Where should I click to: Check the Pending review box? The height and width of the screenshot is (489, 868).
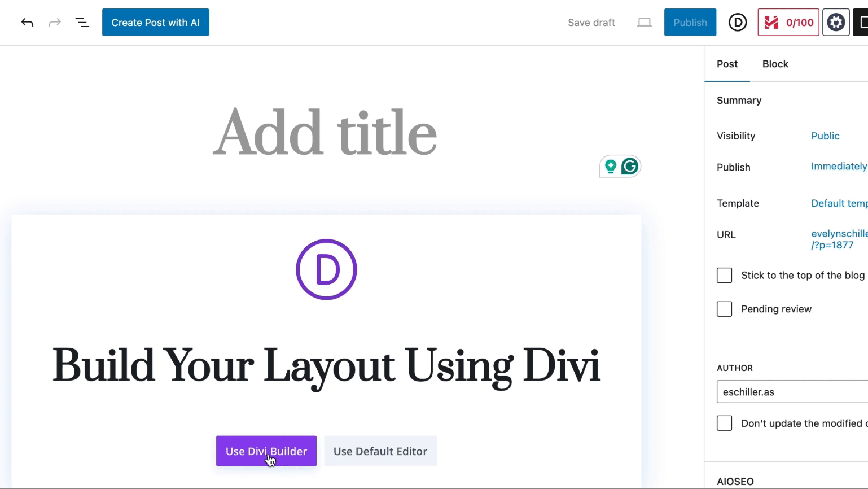tap(724, 309)
